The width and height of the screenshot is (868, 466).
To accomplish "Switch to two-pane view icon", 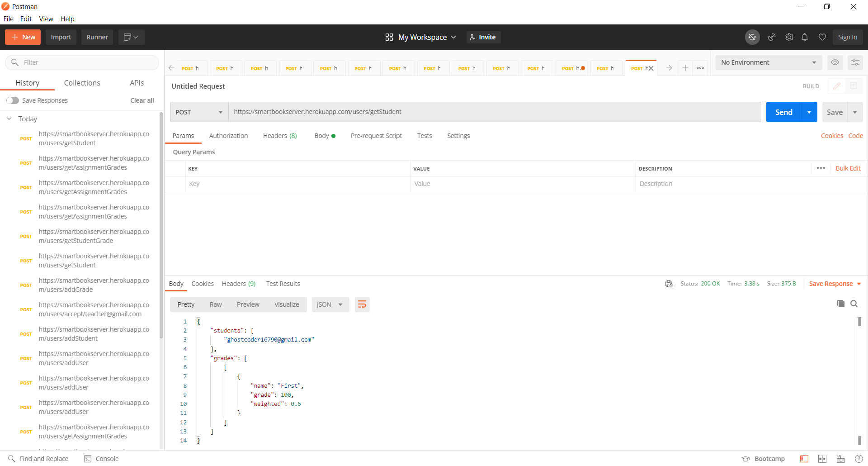I will point(822,459).
